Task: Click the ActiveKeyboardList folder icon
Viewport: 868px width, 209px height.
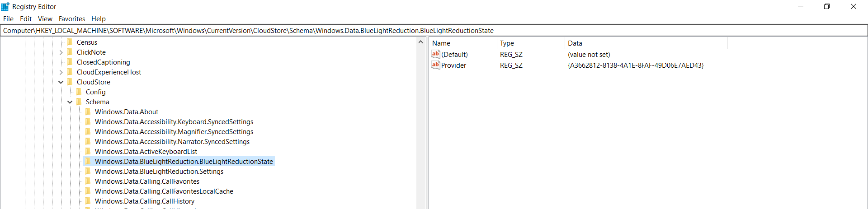Action: [x=88, y=152]
